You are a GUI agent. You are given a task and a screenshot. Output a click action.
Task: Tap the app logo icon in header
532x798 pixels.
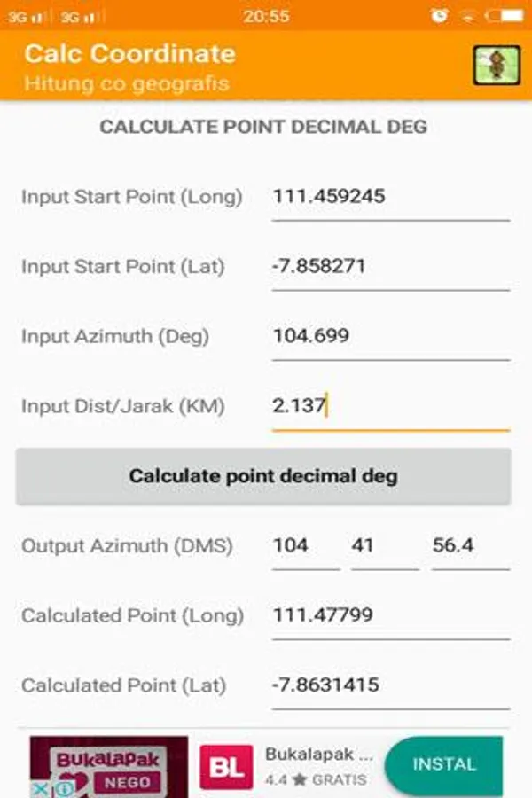click(496, 65)
